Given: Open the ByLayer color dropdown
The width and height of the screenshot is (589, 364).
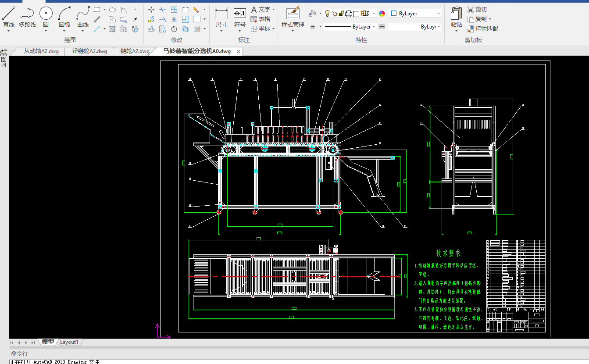Looking at the screenshot, I should point(414,14).
